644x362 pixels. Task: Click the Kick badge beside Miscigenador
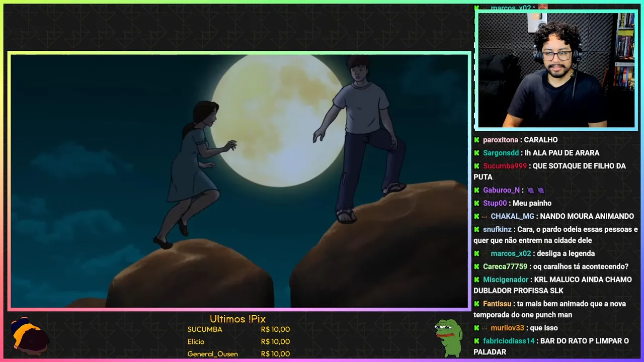[476, 280]
